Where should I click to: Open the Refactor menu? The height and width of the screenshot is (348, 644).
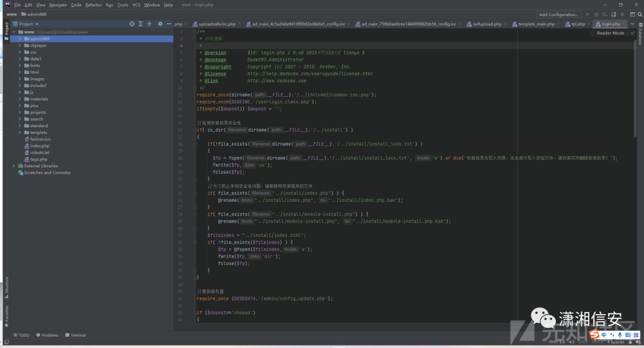[x=93, y=5]
